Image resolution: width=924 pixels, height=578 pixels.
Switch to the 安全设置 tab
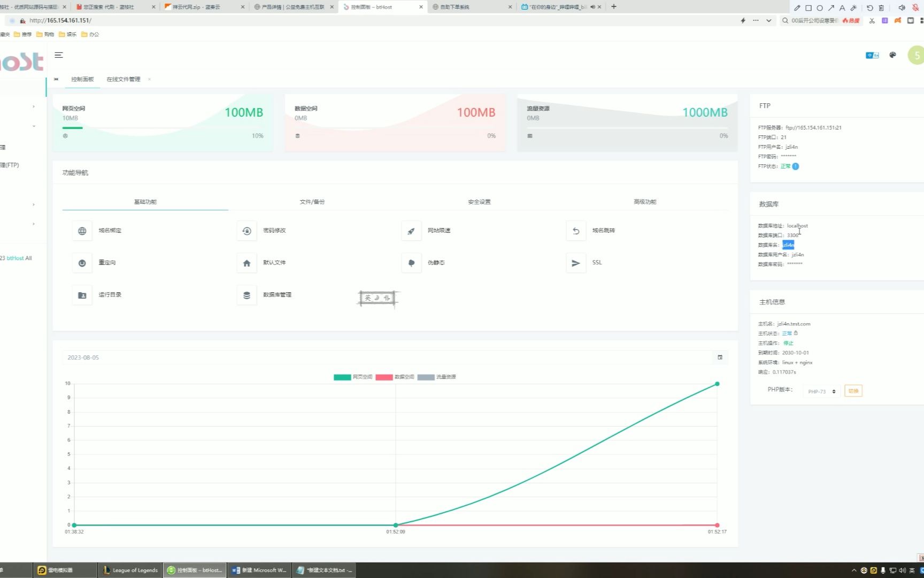pos(479,202)
